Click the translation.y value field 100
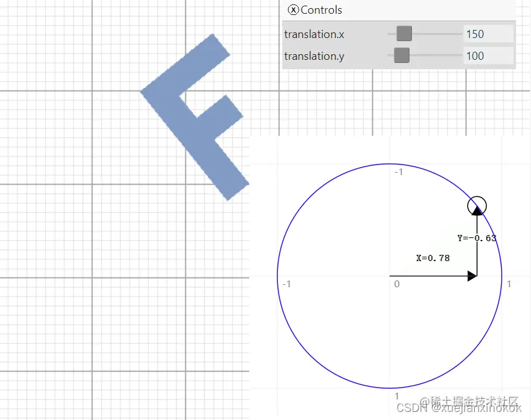This screenshot has height=420, width=531. click(489, 55)
